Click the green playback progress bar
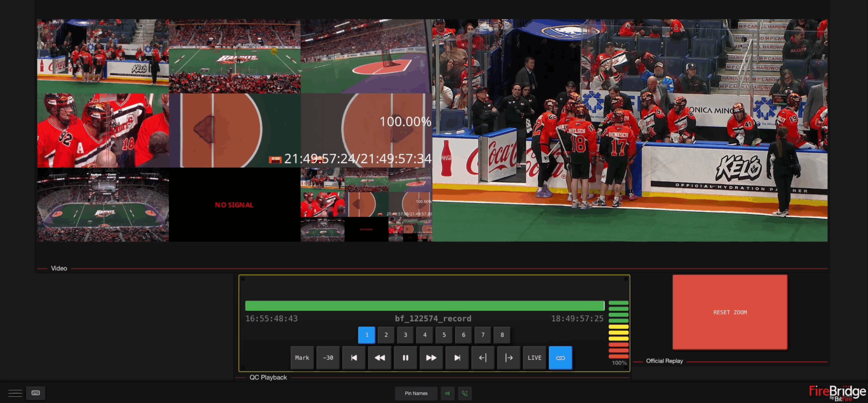Screen dimensions: 868x403 pyautogui.click(x=425, y=305)
